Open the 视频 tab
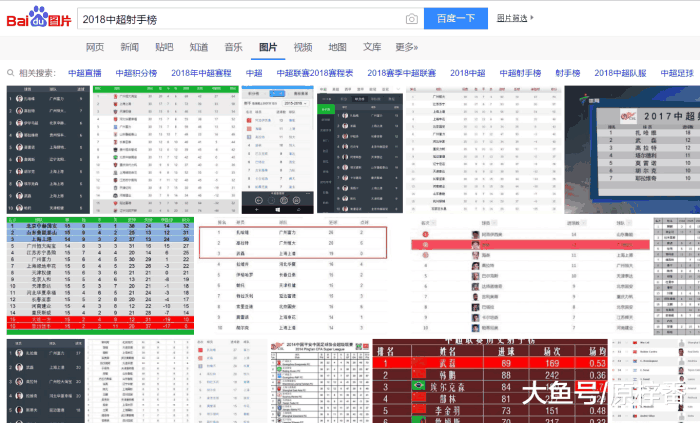This screenshot has width=700, height=423. (x=302, y=47)
